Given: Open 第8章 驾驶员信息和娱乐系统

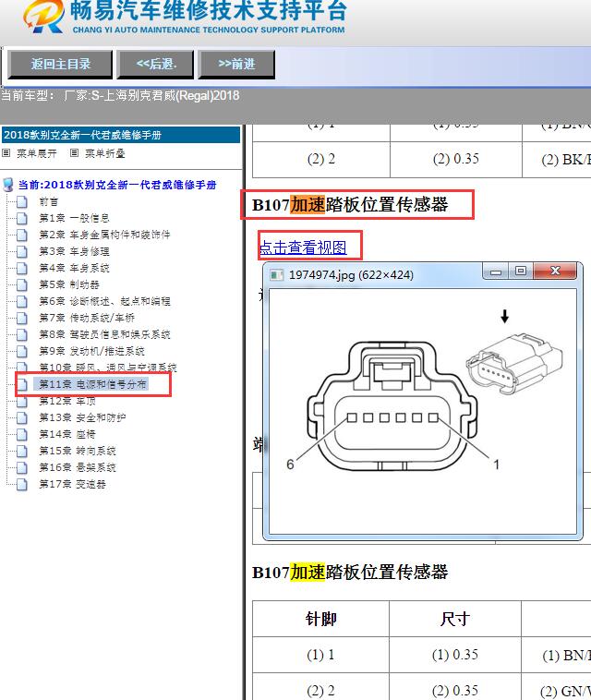Looking at the screenshot, I should coord(104,334).
